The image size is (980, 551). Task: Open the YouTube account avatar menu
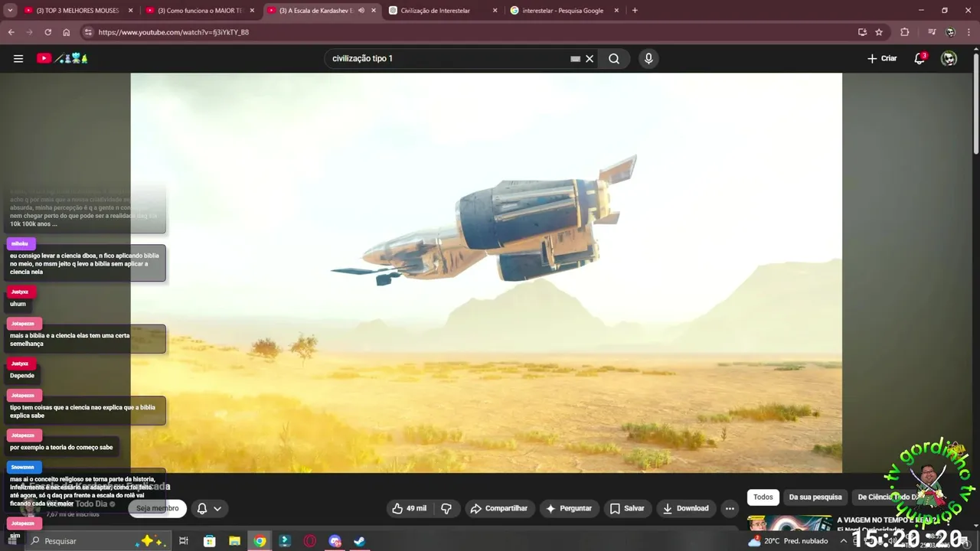tap(949, 58)
